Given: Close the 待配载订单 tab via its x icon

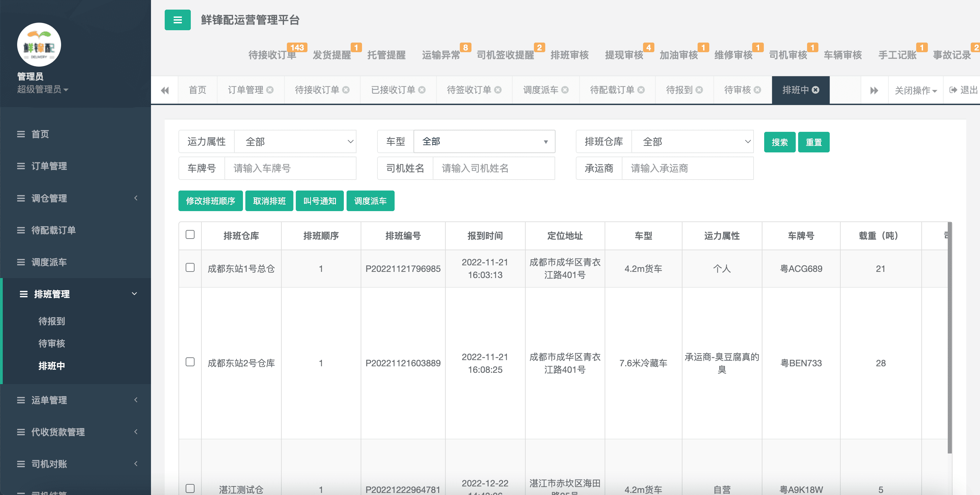Looking at the screenshot, I should (641, 90).
